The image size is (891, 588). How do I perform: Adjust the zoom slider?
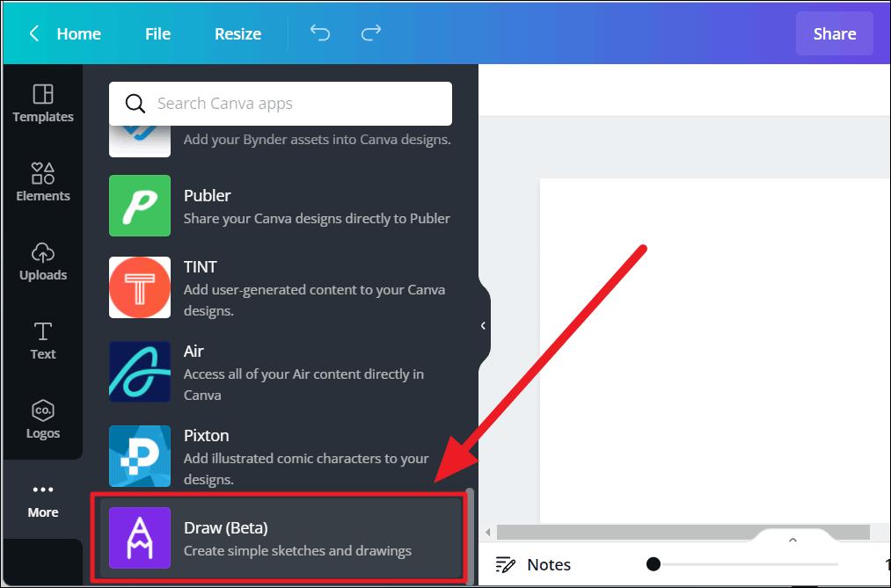[654, 563]
